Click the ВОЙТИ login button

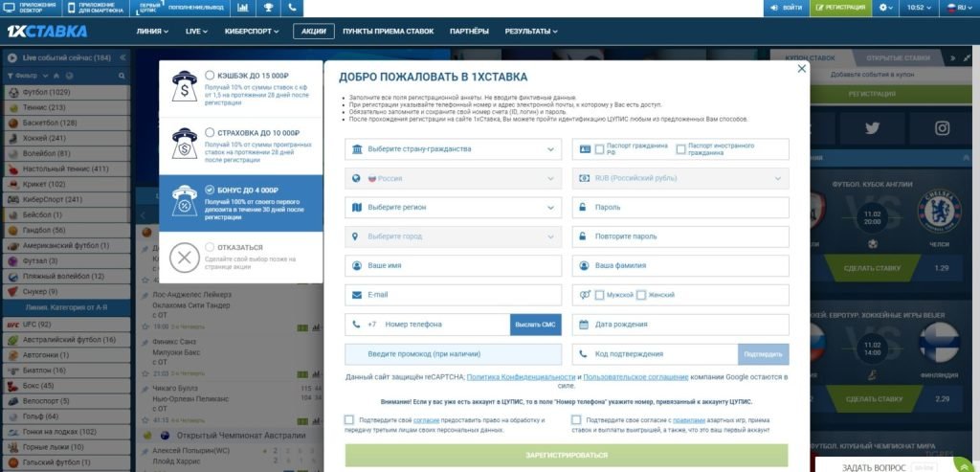(787, 8)
